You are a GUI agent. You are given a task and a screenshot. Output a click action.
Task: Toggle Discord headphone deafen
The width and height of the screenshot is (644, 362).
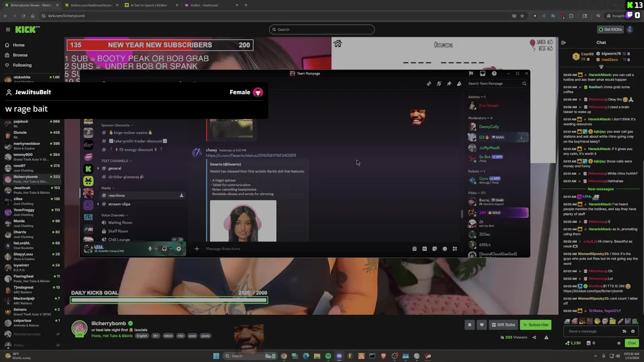coord(164,249)
